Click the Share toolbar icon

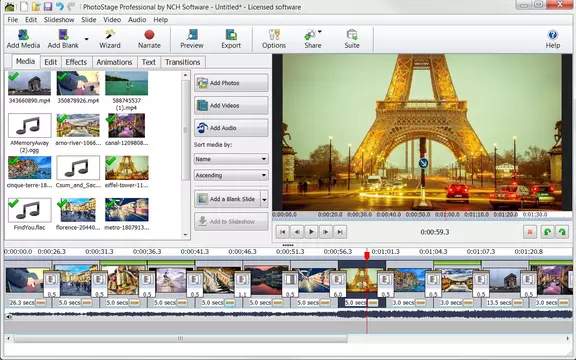coord(313,39)
